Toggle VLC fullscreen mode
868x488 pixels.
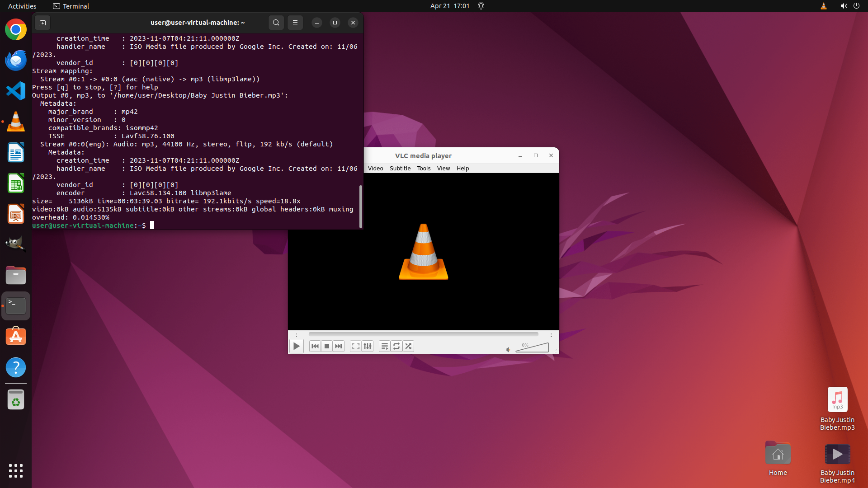click(356, 346)
